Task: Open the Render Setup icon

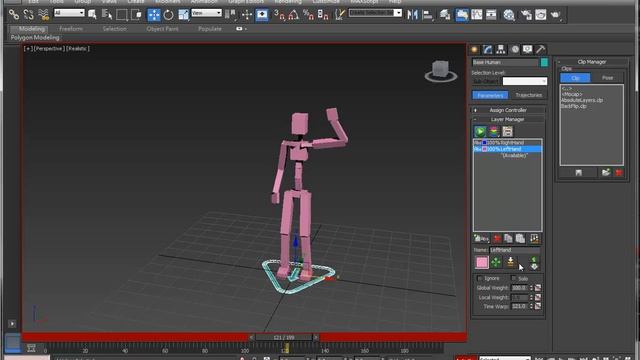Action: click(526, 15)
